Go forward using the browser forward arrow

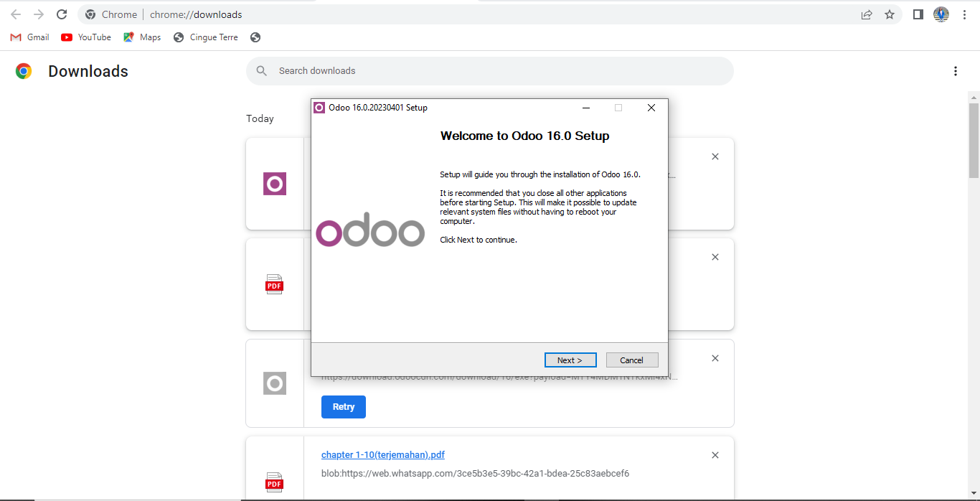coord(39,14)
